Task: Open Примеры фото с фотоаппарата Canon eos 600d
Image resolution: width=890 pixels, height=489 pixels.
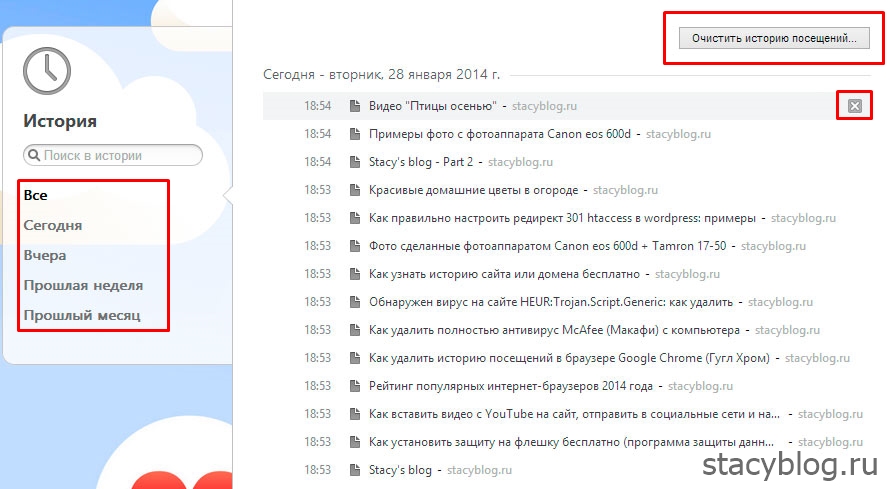Action: click(x=499, y=134)
